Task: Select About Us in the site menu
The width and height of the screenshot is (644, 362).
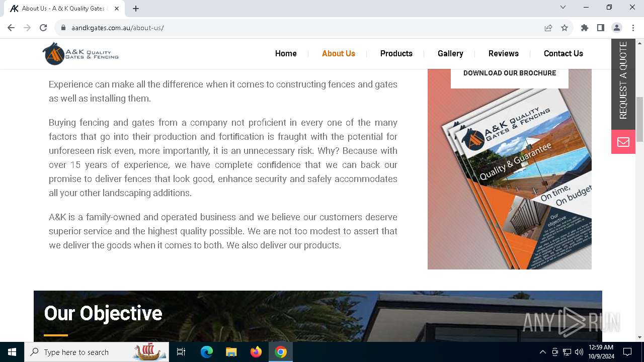Action: pos(339,53)
